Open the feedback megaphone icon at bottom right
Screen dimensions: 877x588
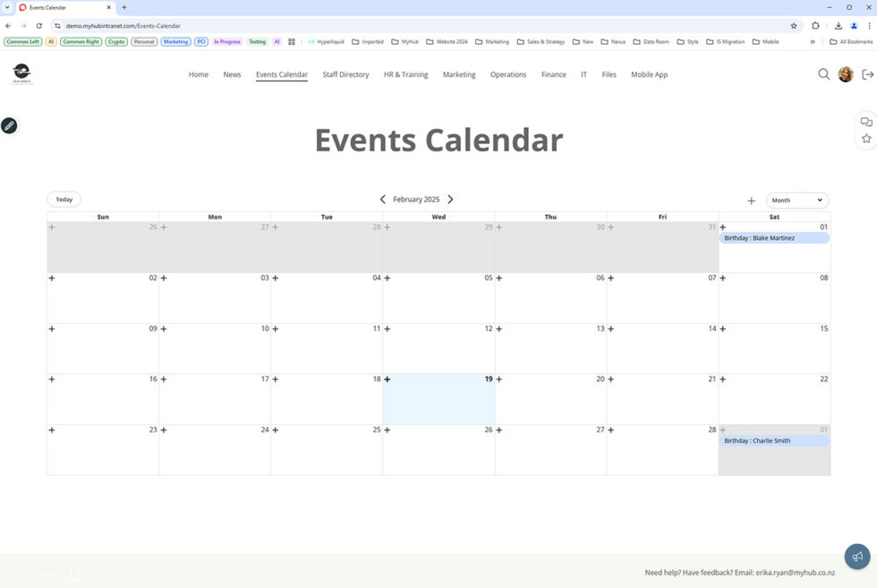tap(856, 556)
